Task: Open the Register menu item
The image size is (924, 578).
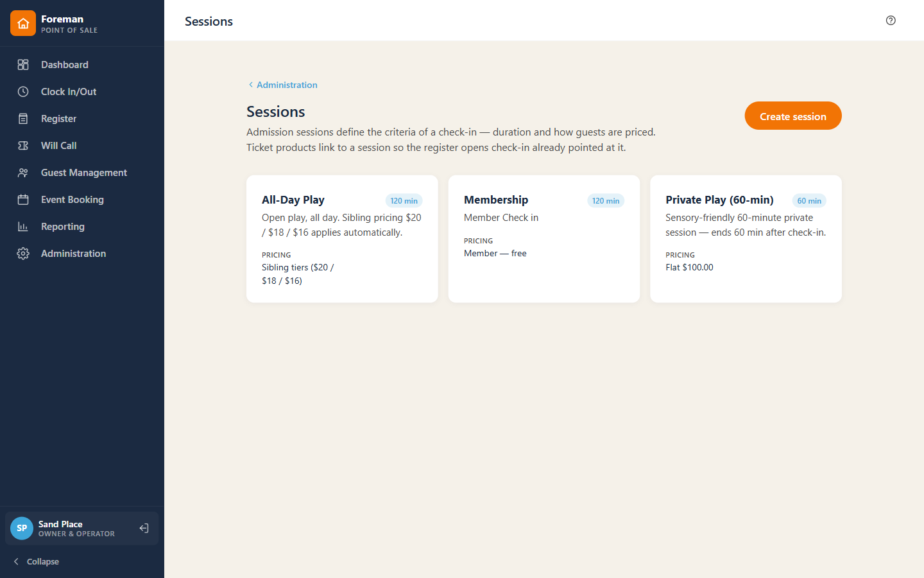Action: click(82, 119)
